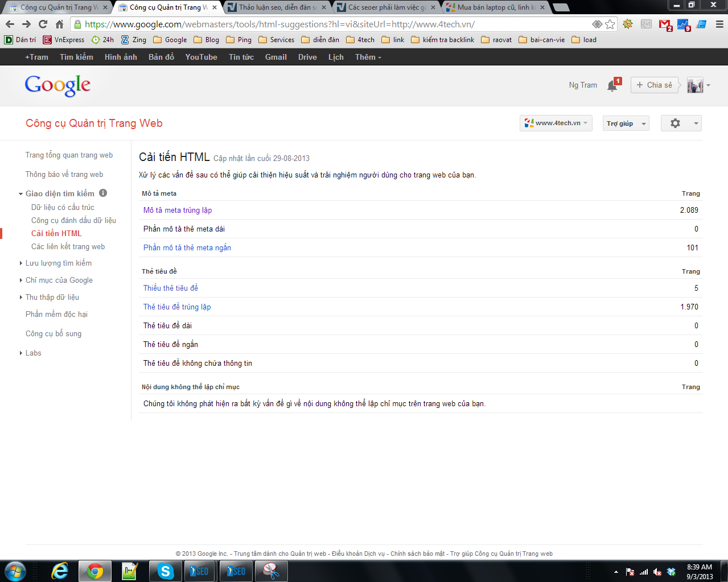This screenshot has width=728, height=582.
Task: Switch to Các seoer phải làm việc tab
Action: (x=387, y=7)
